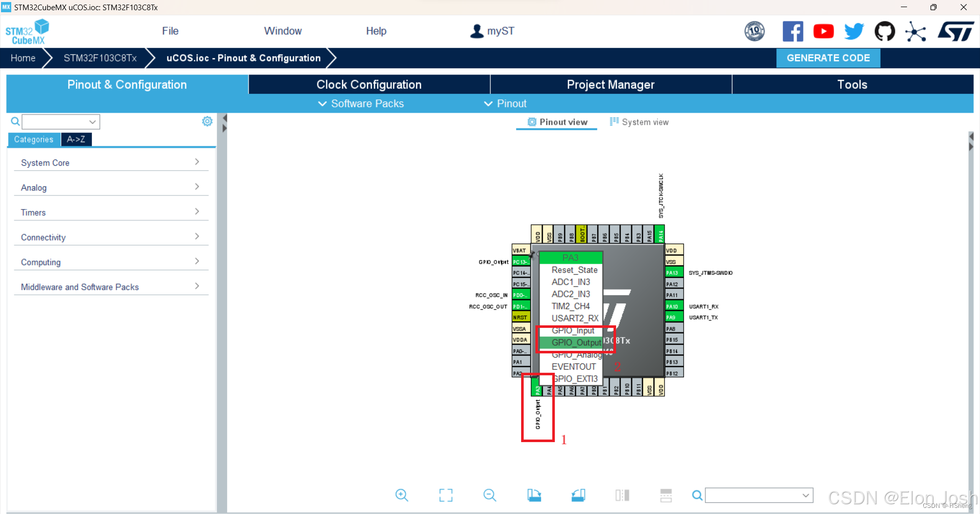Rotate the chip counter-clockwise
The width and height of the screenshot is (980, 514).
578,495
